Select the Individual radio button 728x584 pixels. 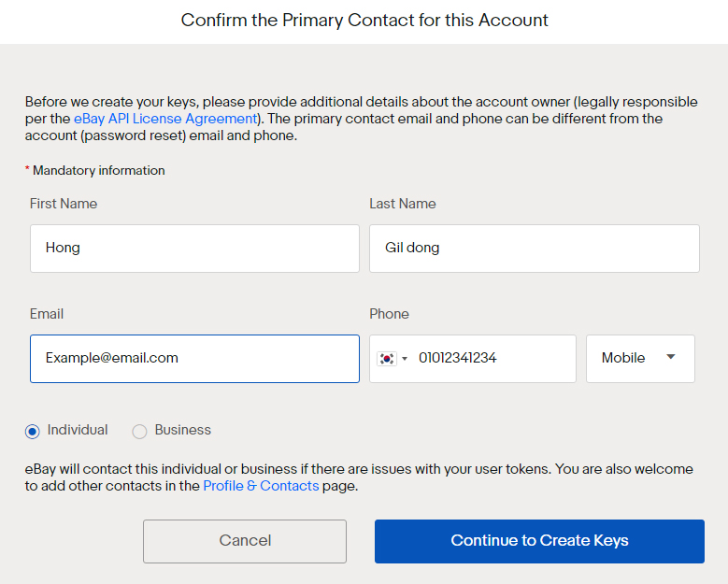pyautogui.click(x=33, y=432)
